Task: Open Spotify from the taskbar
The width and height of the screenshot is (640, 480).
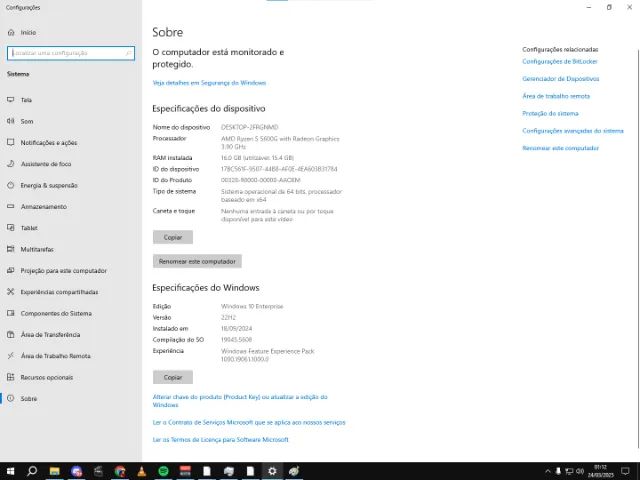Action: 163,471
